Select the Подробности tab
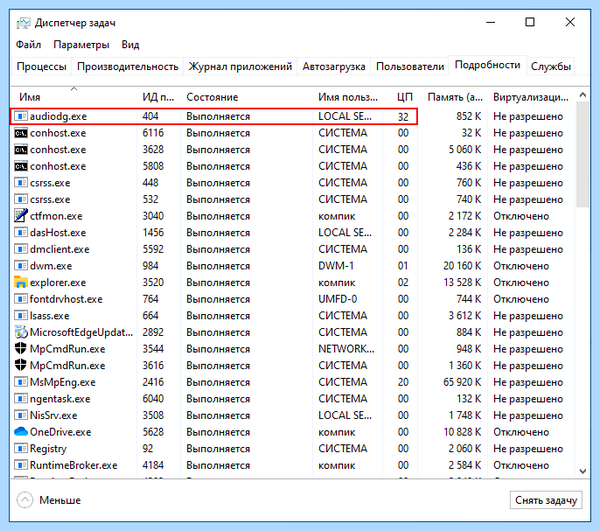Viewport: 600px width, 531px height. (x=488, y=65)
